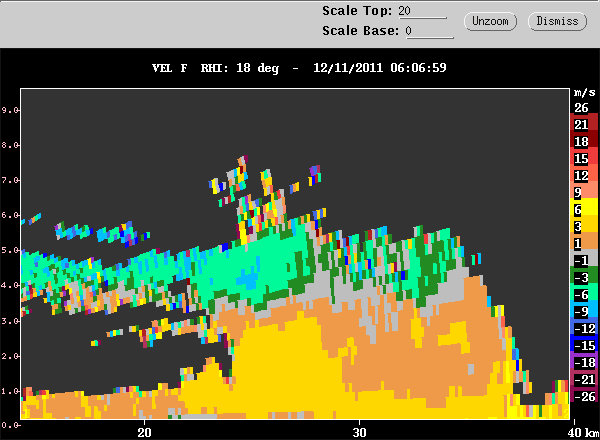This screenshot has width=600, height=440.
Task: Click the -3 m/s dark green swatch
Action: (x=584, y=277)
